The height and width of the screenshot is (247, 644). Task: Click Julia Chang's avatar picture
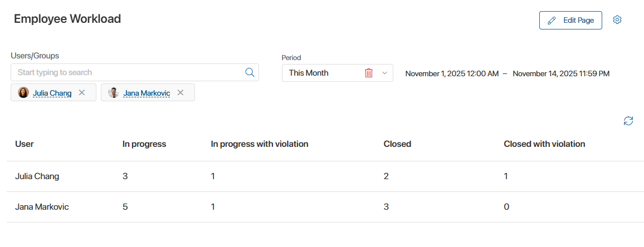[23, 93]
